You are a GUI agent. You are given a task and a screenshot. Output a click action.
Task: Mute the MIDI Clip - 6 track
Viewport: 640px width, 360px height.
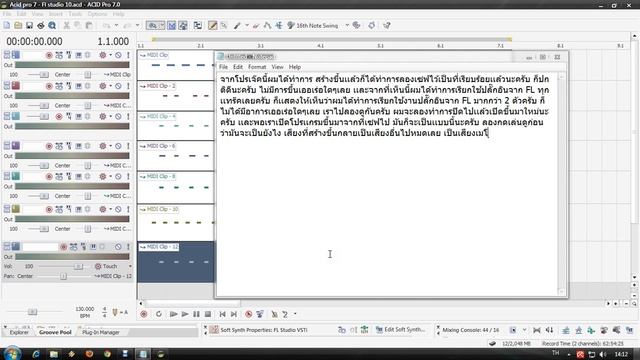click(x=118, y=146)
